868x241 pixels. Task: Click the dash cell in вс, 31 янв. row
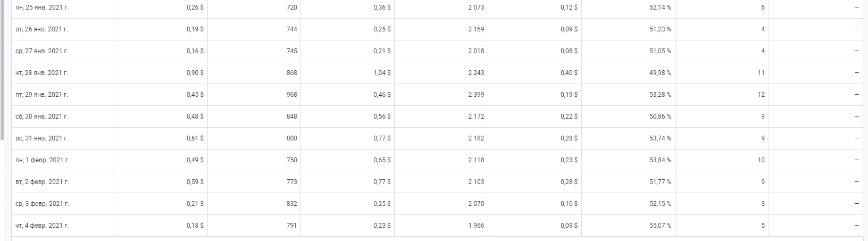(856, 138)
